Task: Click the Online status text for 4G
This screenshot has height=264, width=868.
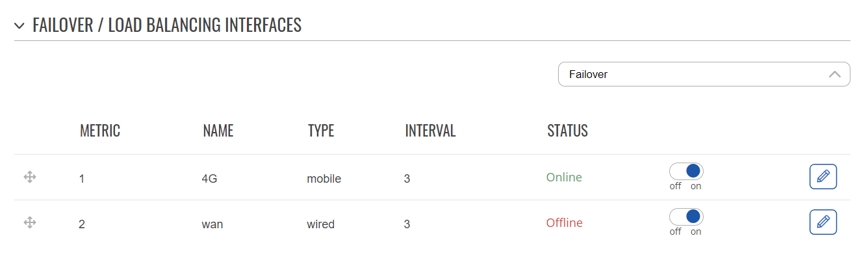Action: pos(564,178)
